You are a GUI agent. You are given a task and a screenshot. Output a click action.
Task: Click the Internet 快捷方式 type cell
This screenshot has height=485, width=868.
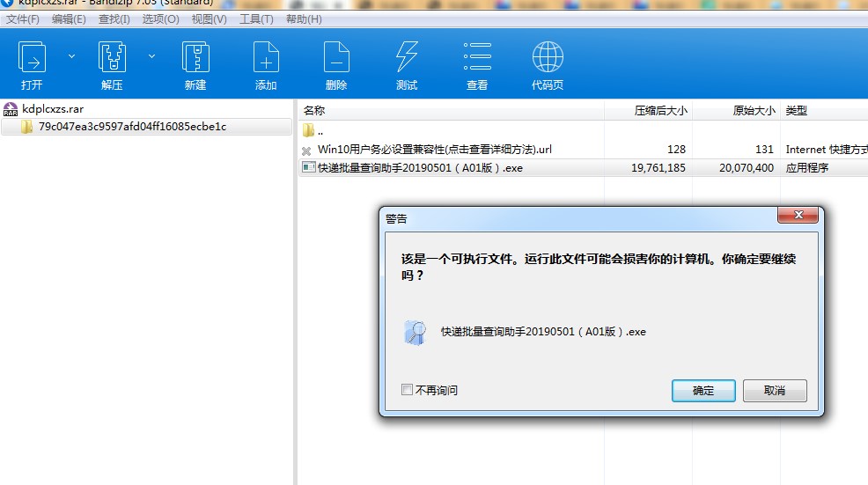(827, 150)
